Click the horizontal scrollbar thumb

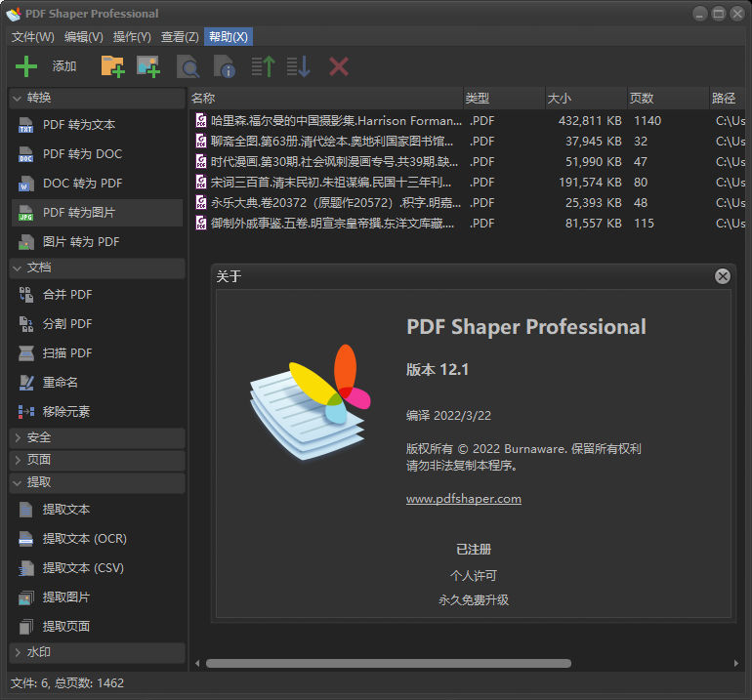389,664
